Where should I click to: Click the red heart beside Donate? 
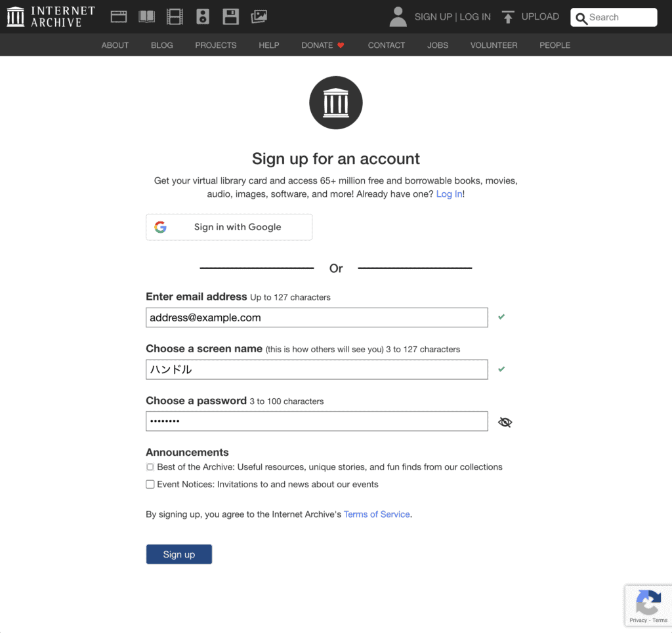pyautogui.click(x=341, y=45)
